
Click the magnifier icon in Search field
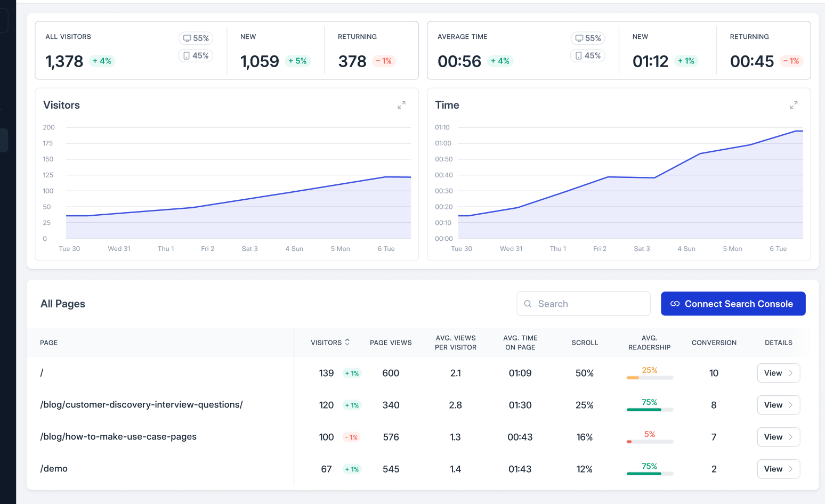528,304
